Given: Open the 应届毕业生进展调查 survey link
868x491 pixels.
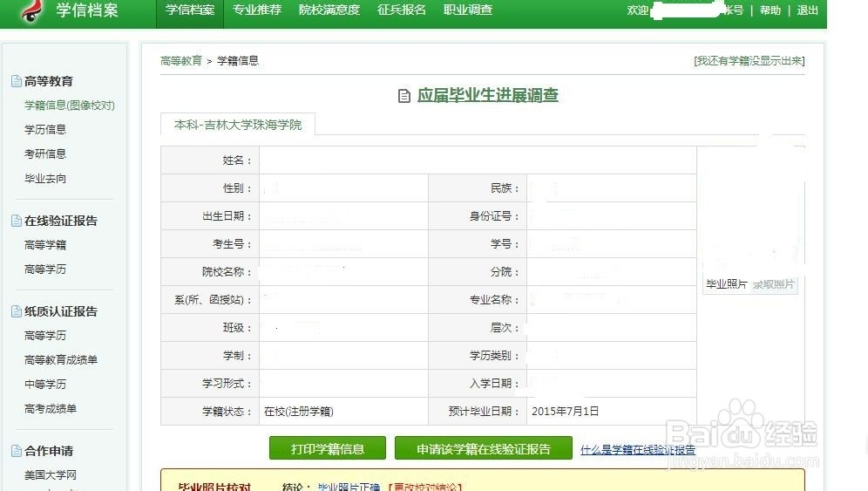Looking at the screenshot, I should [488, 95].
